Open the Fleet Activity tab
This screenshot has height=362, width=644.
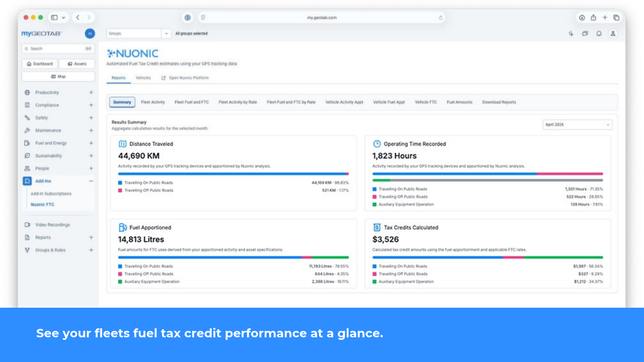[153, 102]
